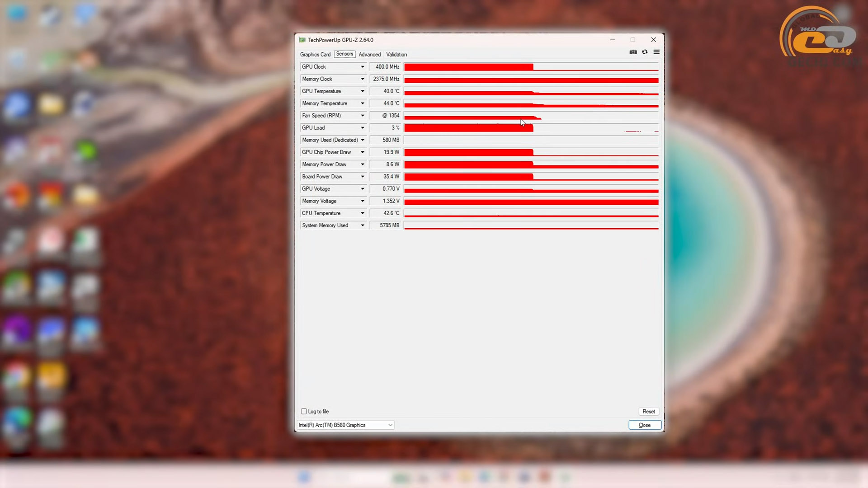Viewport: 868px width, 488px height.
Task: Open the Memory Power Draw dropdown
Action: coord(362,164)
